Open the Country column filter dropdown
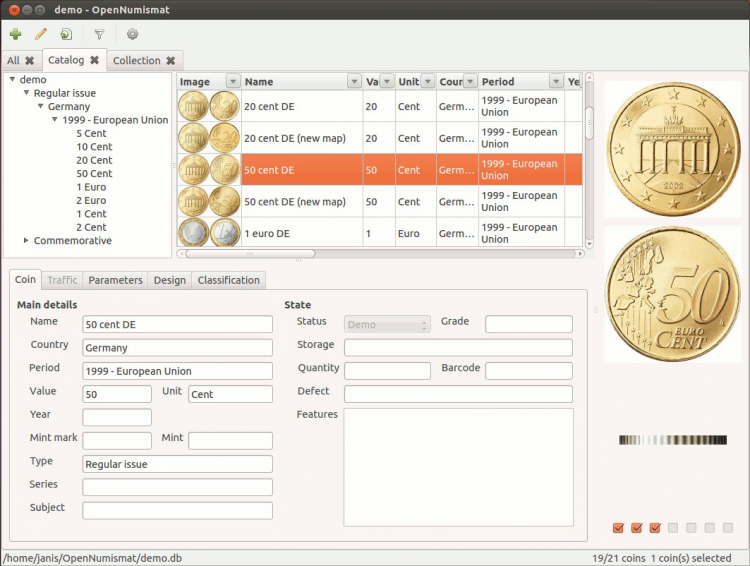This screenshot has width=750, height=566. pyautogui.click(x=470, y=82)
